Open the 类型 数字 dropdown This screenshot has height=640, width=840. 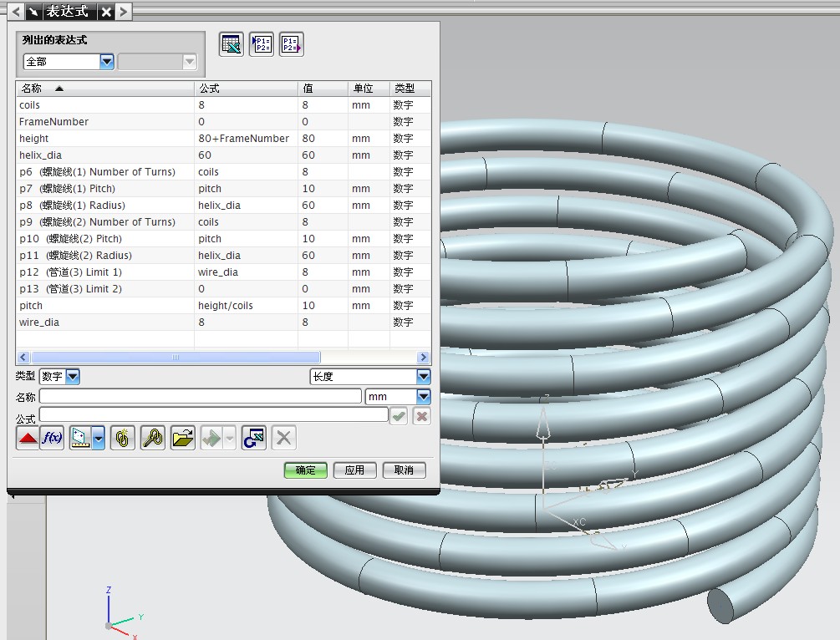tap(73, 377)
